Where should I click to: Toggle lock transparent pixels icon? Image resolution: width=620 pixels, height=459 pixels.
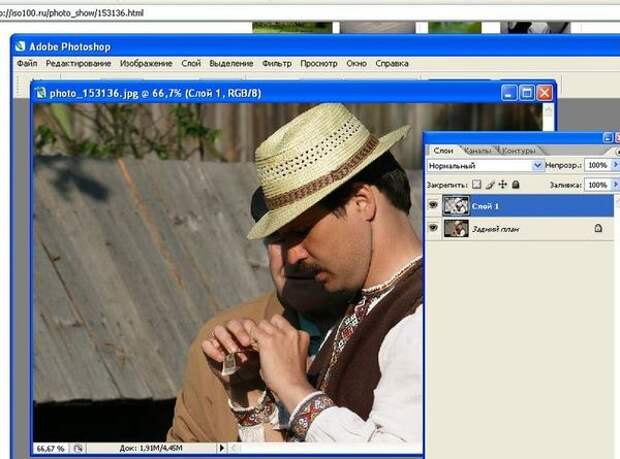(x=477, y=185)
